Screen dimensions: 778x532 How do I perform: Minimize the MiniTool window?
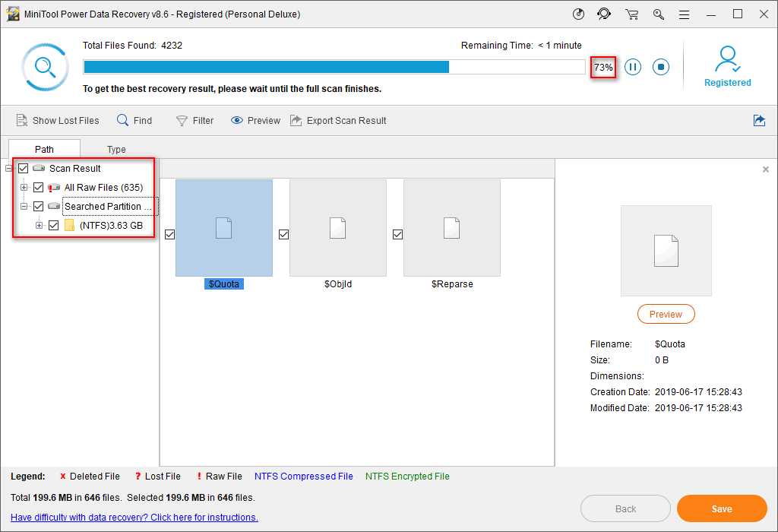pos(711,14)
